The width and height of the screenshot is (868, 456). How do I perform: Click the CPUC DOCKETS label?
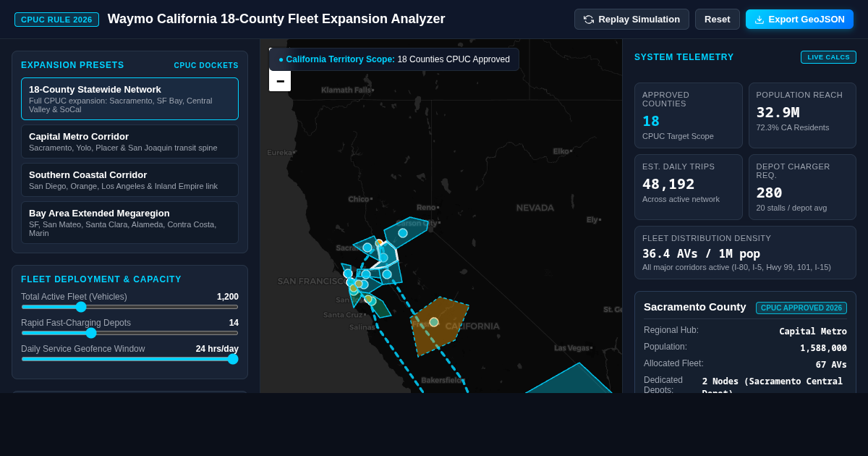point(206,66)
